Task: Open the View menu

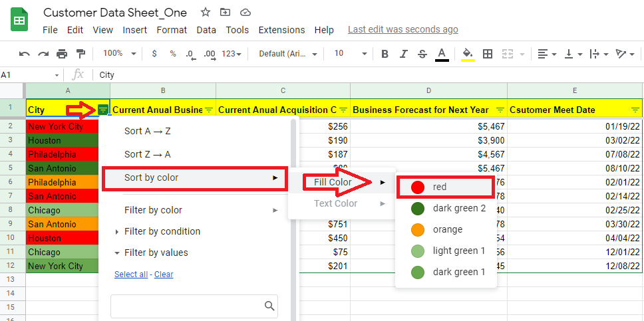Action: tap(102, 30)
